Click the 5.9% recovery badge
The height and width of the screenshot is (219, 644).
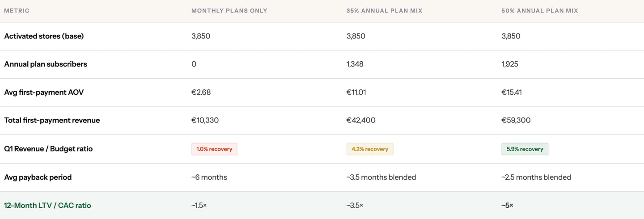point(525,149)
